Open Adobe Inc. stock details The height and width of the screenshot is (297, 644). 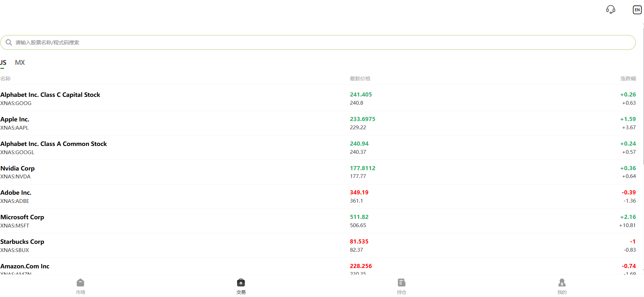click(16, 193)
